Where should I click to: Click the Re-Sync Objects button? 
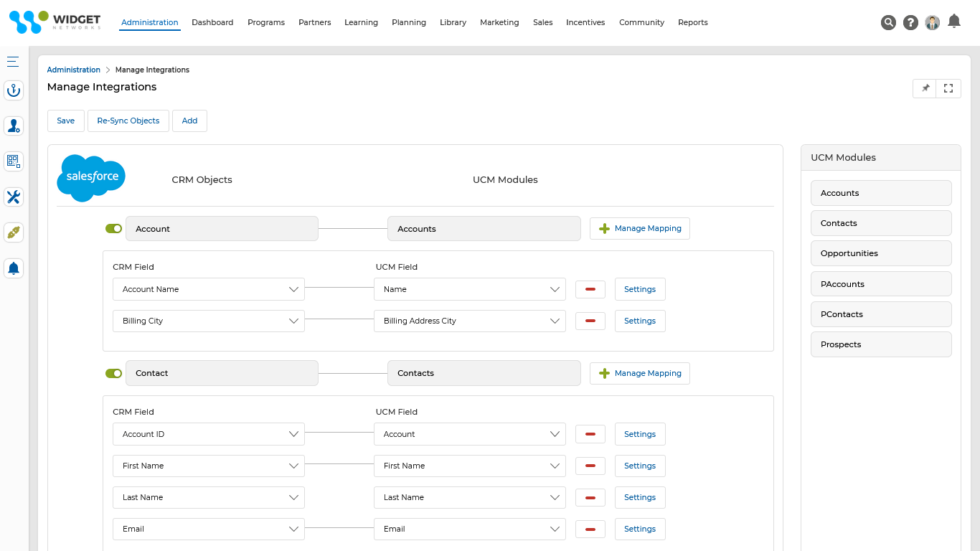[128, 121]
